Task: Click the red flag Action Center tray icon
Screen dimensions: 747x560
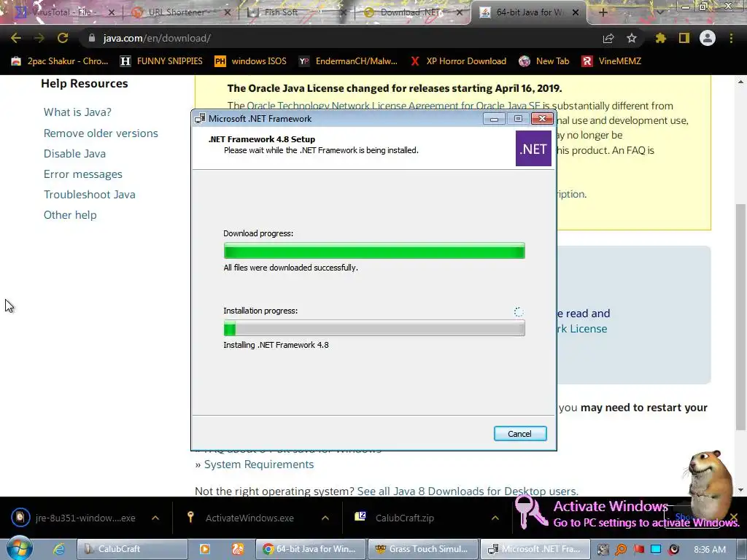Action: point(638,549)
